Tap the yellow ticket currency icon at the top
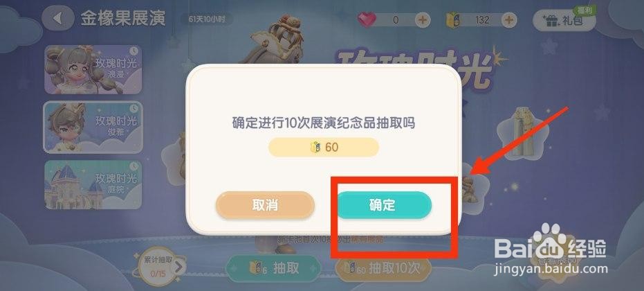 [454, 20]
